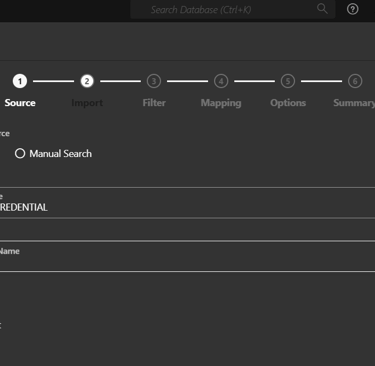The height and width of the screenshot is (366, 375).
Task: Select step 1 circle in wizard
Action: tap(20, 81)
